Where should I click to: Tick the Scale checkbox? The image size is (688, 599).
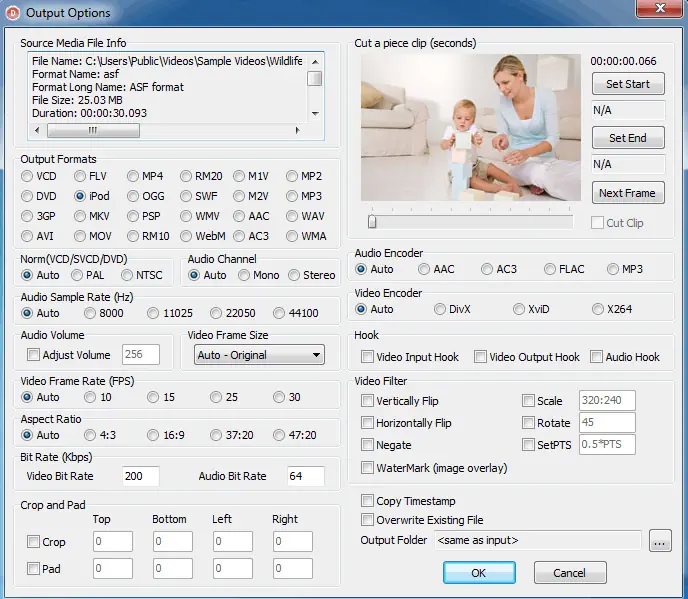[x=528, y=401]
